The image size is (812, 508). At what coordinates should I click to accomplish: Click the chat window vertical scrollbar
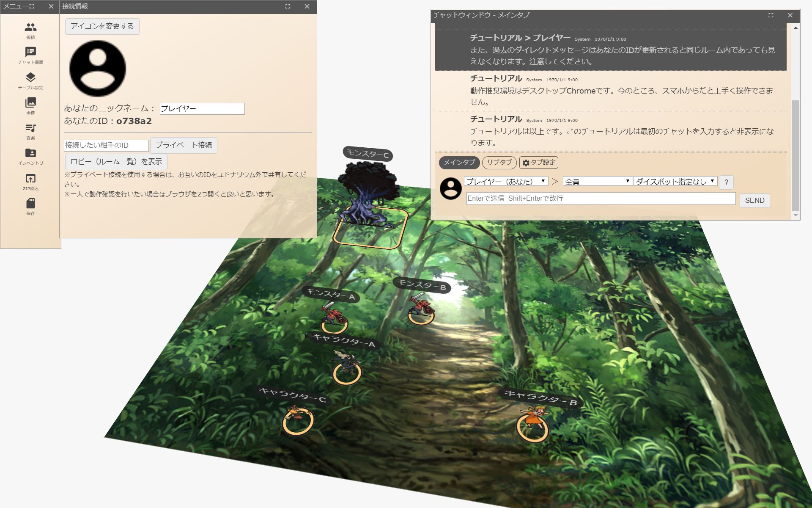(x=796, y=155)
